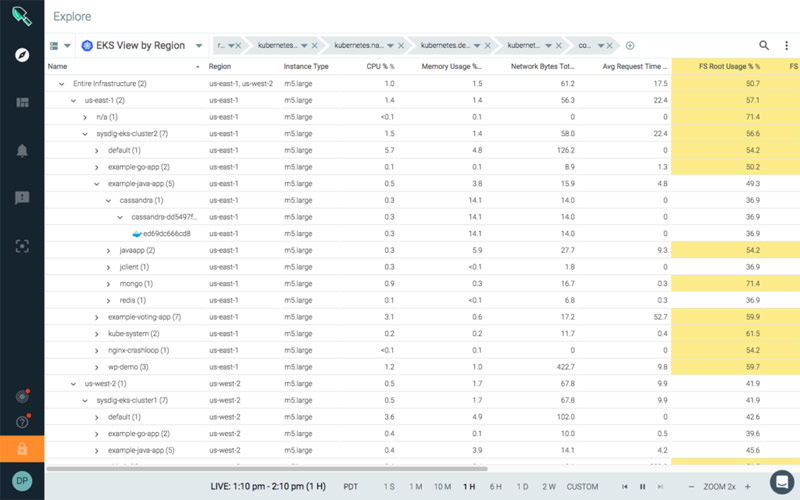Expand the javaapp (2) row
This screenshot has height=500, width=800.
tap(109, 251)
